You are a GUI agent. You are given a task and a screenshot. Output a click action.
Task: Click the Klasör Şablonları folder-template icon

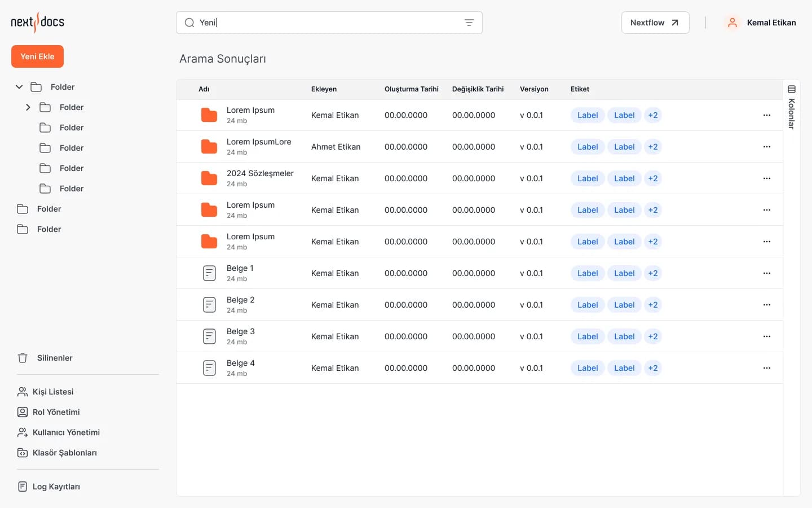click(23, 453)
